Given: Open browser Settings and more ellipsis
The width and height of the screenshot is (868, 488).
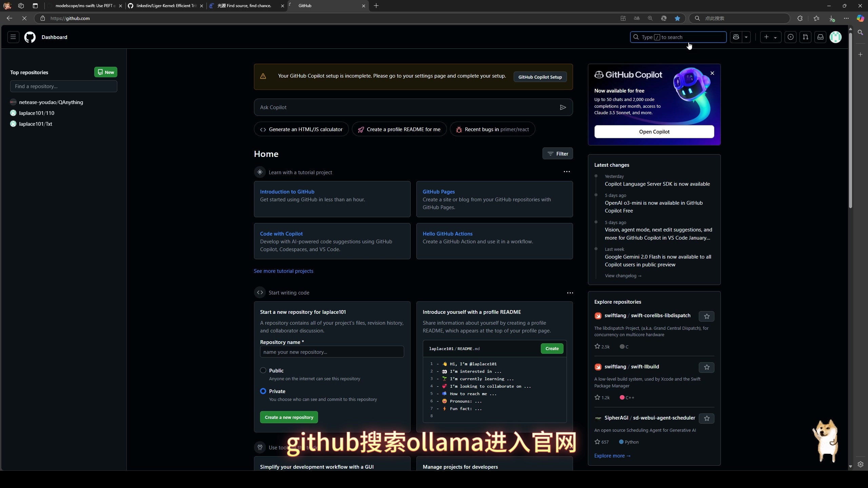Looking at the screenshot, I should [846, 18].
